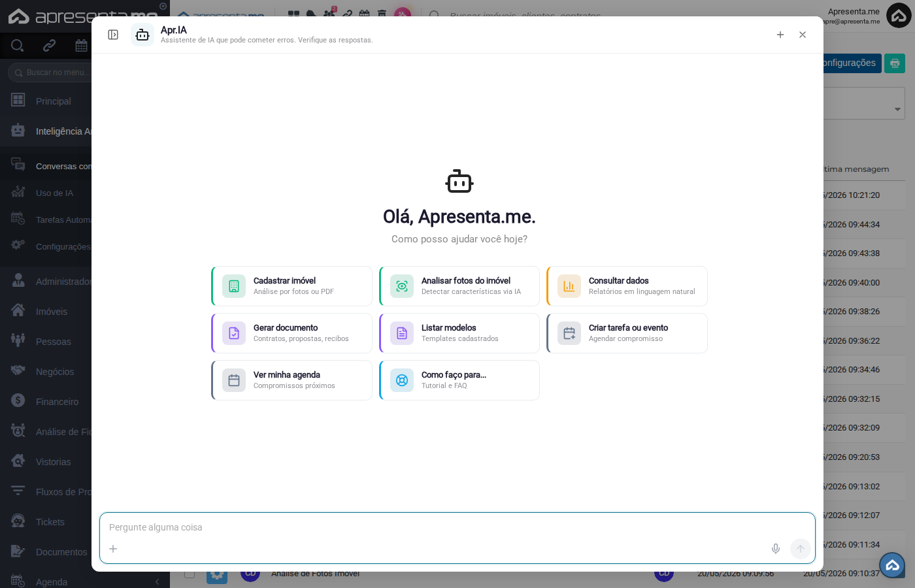The width and height of the screenshot is (915, 588).
Task: Click the Como faço para lifebuoy icon
Action: click(x=402, y=380)
